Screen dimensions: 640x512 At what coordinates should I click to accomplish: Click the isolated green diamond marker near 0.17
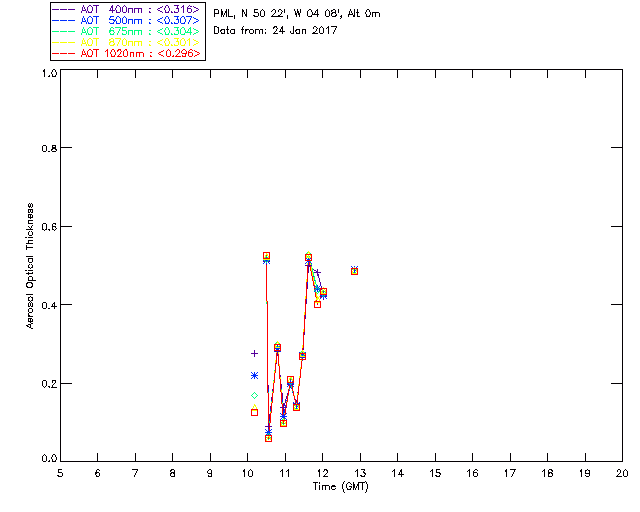coord(254,395)
